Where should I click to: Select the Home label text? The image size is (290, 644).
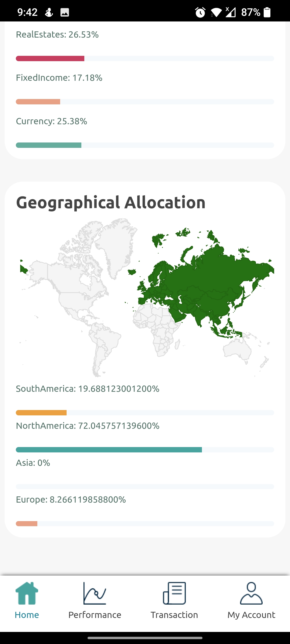[27, 615]
